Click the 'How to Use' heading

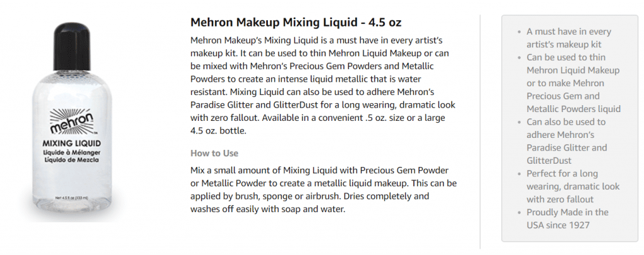214,153
